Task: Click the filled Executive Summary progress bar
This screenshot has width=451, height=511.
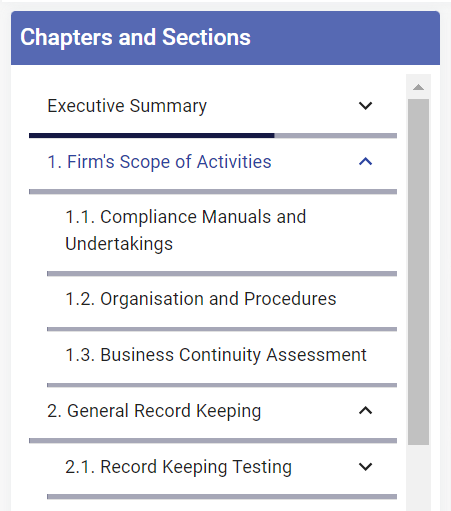Action: tap(152, 136)
